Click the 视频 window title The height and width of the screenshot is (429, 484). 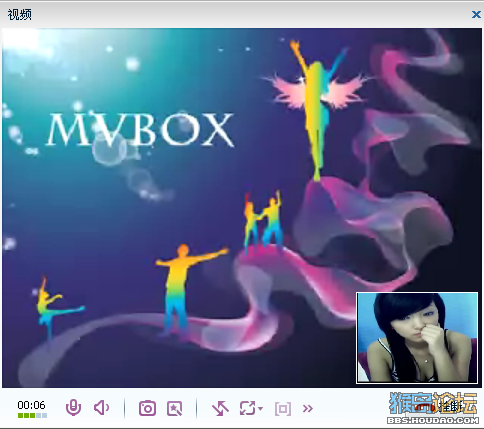(20, 14)
